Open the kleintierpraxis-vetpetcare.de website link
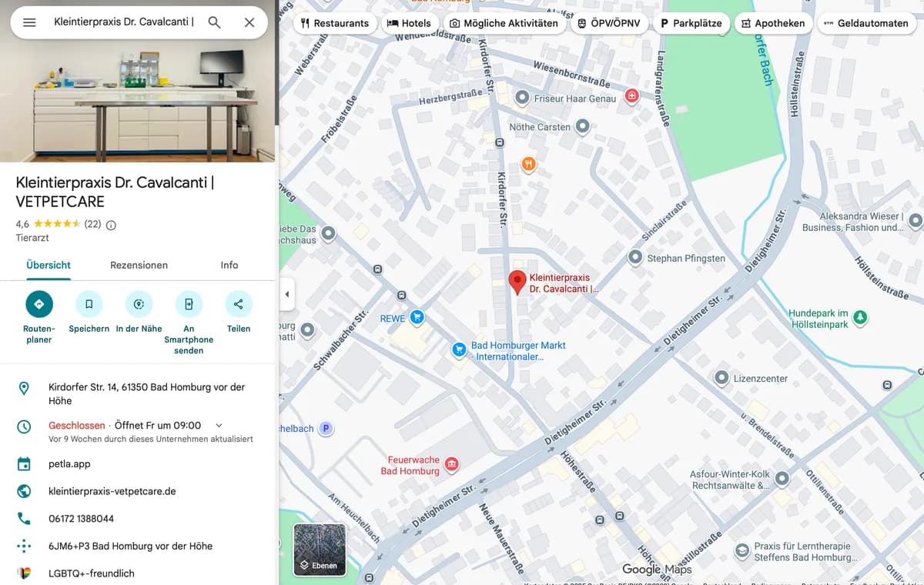The height and width of the screenshot is (585, 924). (112, 490)
